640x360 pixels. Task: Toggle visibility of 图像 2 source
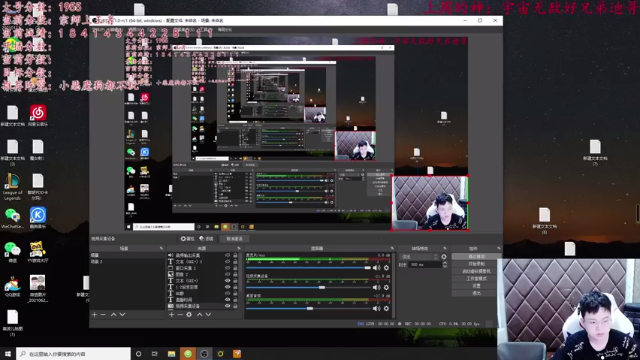pyautogui.click(x=227, y=274)
